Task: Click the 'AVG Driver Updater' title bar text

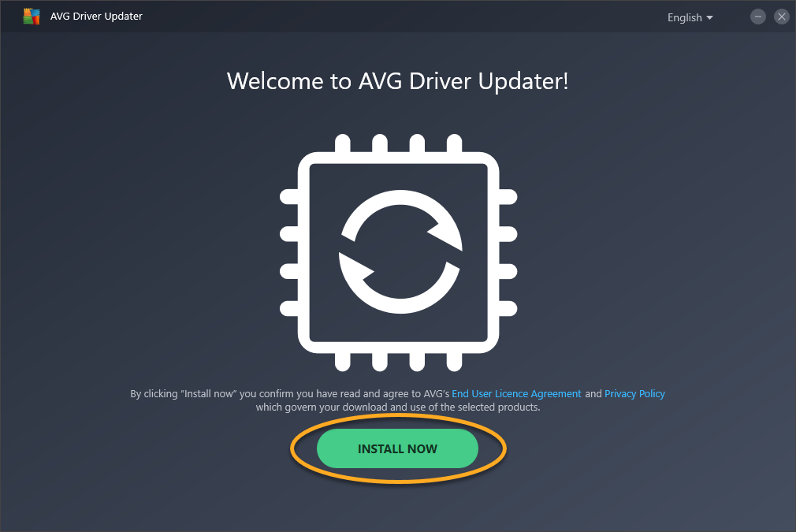Action: click(x=96, y=17)
